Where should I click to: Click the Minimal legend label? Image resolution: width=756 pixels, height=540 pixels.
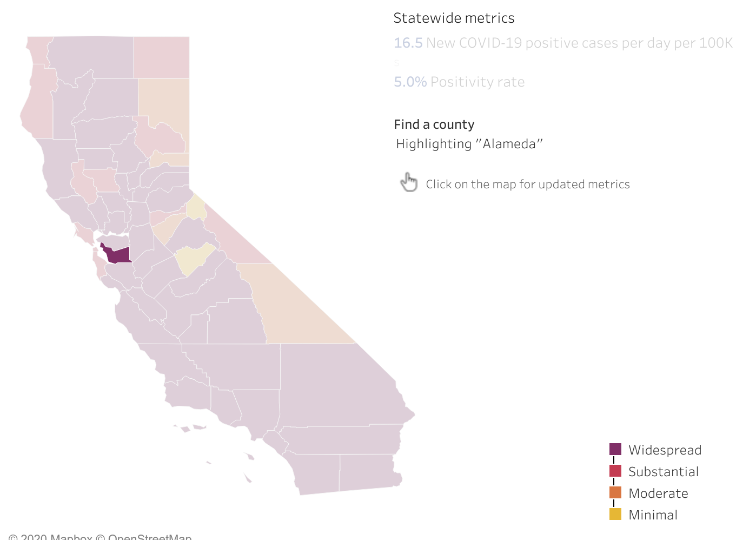coord(653,515)
